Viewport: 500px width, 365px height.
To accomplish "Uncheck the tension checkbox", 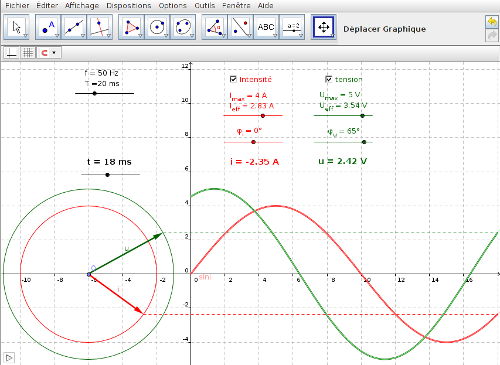I will (328, 79).
